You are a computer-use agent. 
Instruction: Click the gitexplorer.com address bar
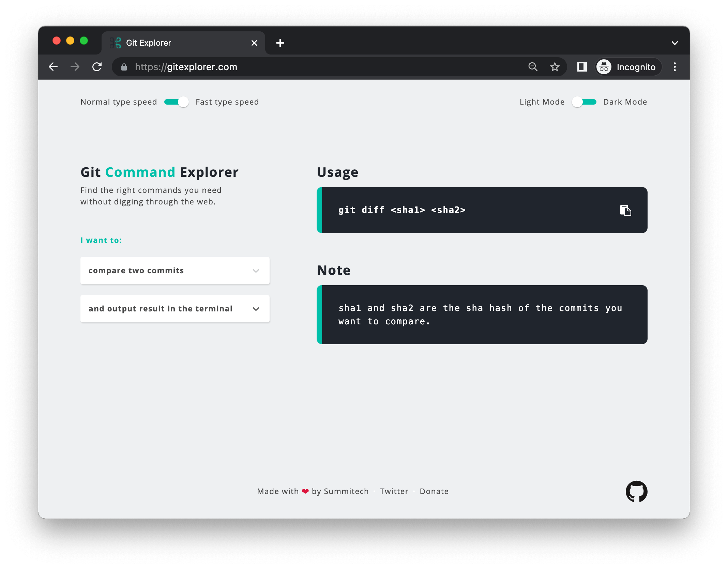tap(307, 67)
